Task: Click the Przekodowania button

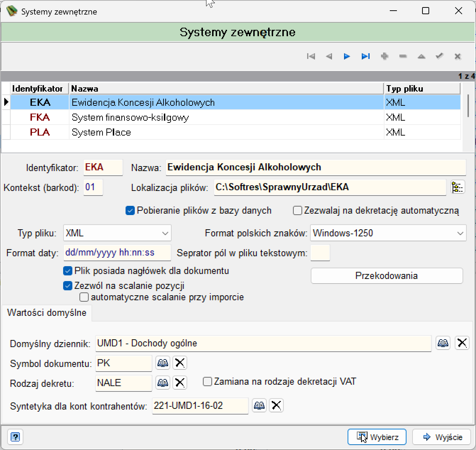Action: pyautogui.click(x=387, y=276)
